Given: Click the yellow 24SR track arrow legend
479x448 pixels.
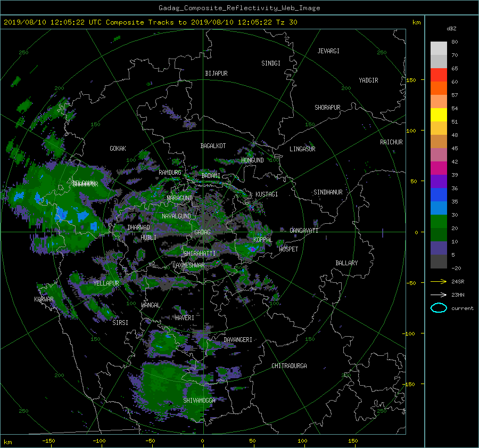Looking at the screenshot, I should [439, 282].
